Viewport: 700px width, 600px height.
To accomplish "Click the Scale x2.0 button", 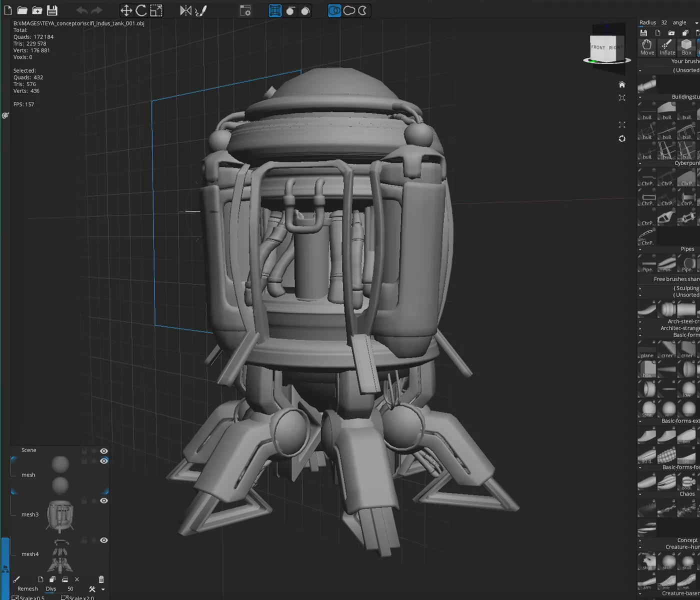I will pos(77,597).
